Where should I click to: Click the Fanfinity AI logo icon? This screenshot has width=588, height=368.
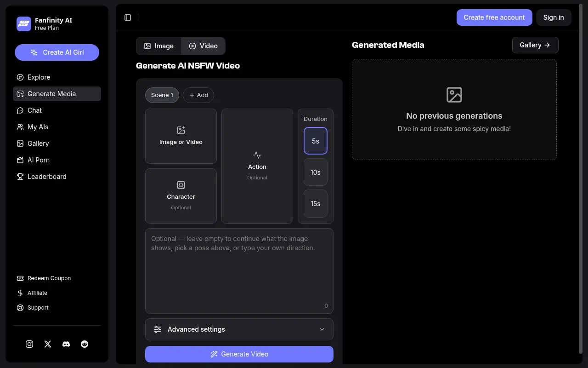24,24
